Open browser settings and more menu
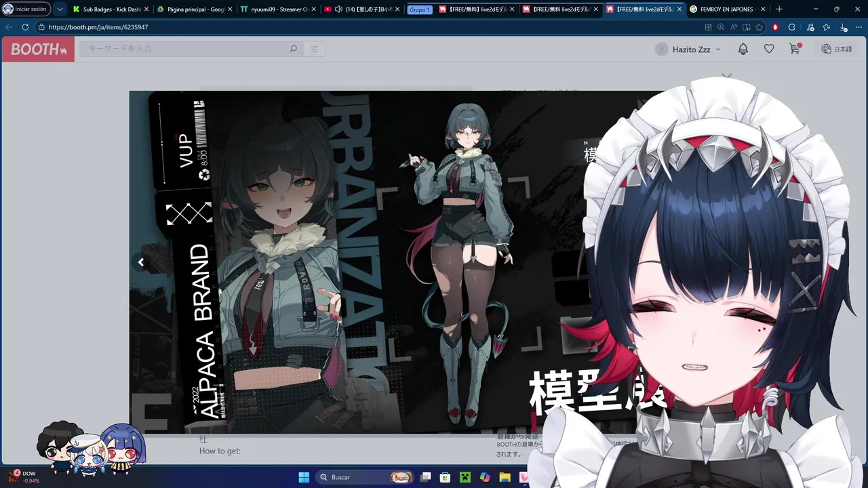Viewport: 868px width, 488px height. coord(859,27)
